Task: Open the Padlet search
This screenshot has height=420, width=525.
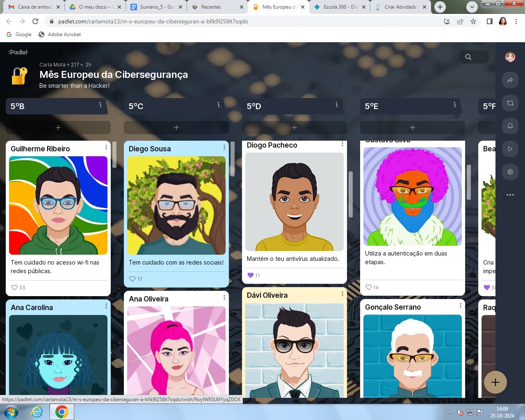Action: (x=468, y=57)
